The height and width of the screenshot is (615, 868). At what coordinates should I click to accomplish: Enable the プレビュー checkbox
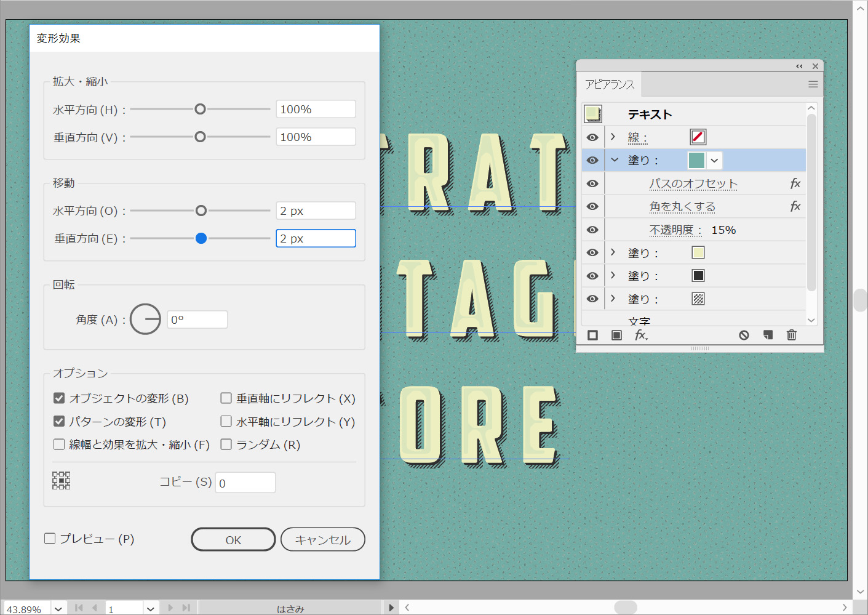tap(50, 539)
